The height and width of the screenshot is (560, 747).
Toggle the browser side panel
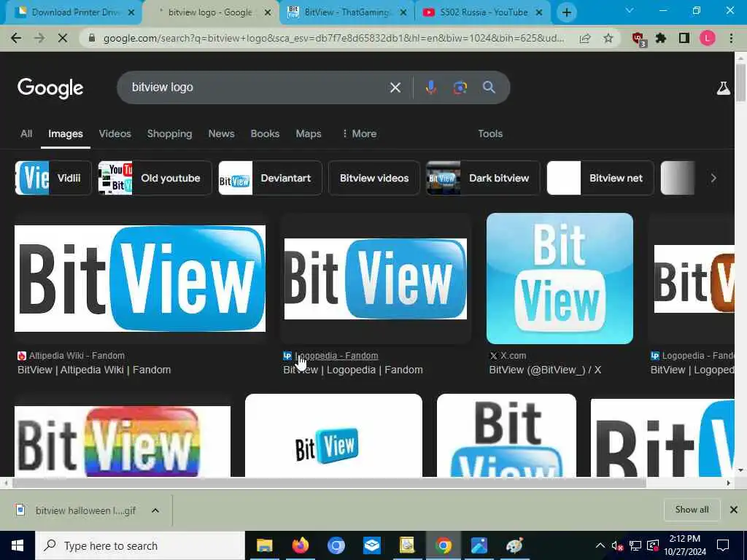(684, 38)
